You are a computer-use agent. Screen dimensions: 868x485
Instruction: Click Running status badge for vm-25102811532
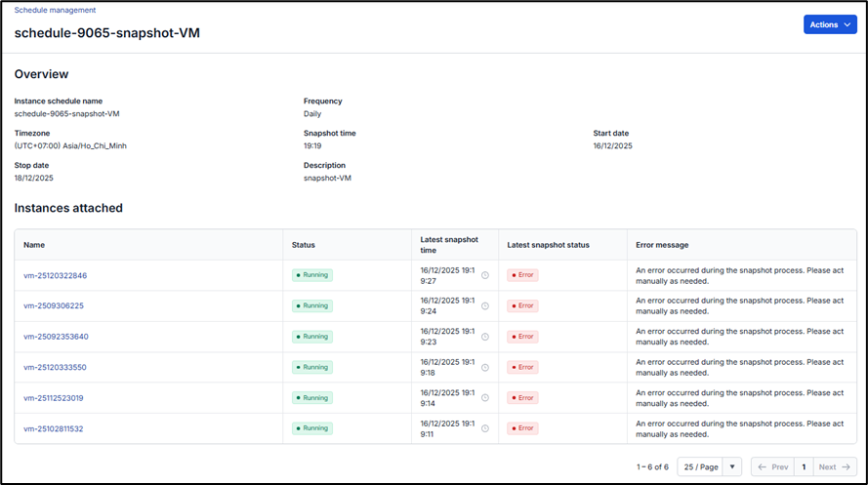pyautogui.click(x=312, y=428)
